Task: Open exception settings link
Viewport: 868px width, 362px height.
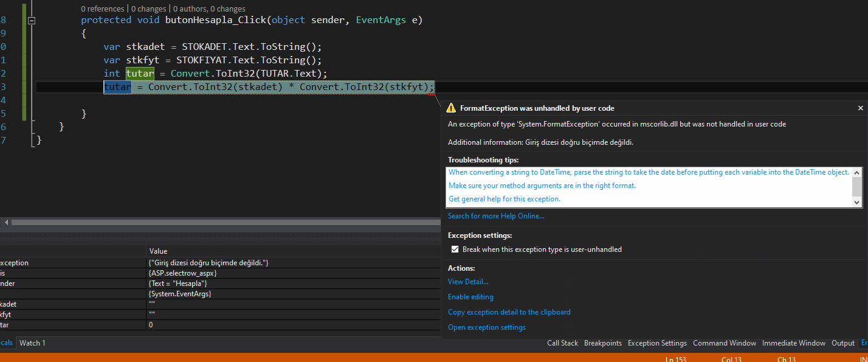Action: (487, 327)
